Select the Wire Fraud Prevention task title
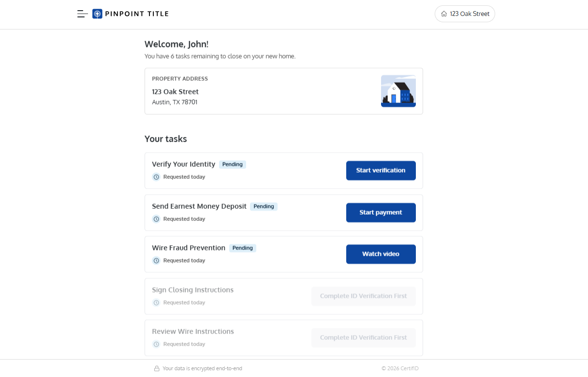 [x=189, y=248]
